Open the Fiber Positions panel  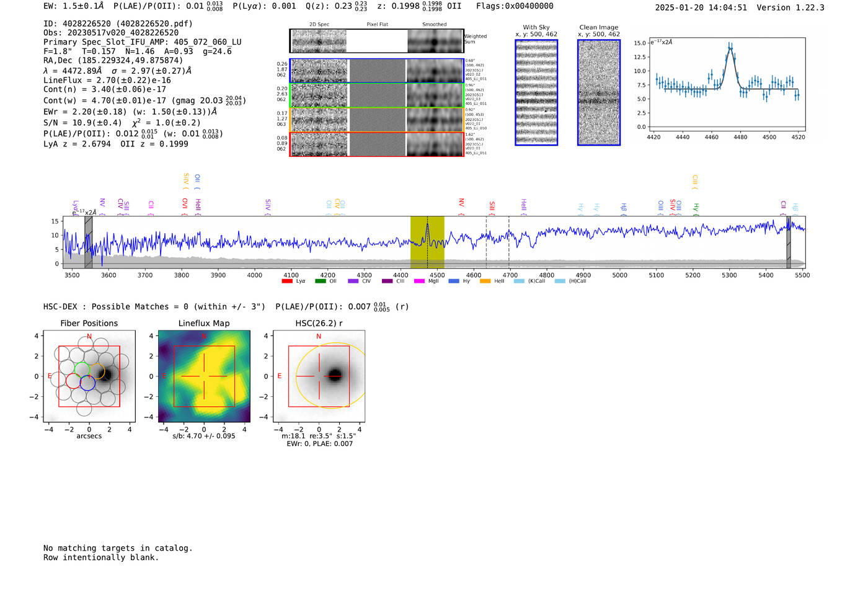89,376
